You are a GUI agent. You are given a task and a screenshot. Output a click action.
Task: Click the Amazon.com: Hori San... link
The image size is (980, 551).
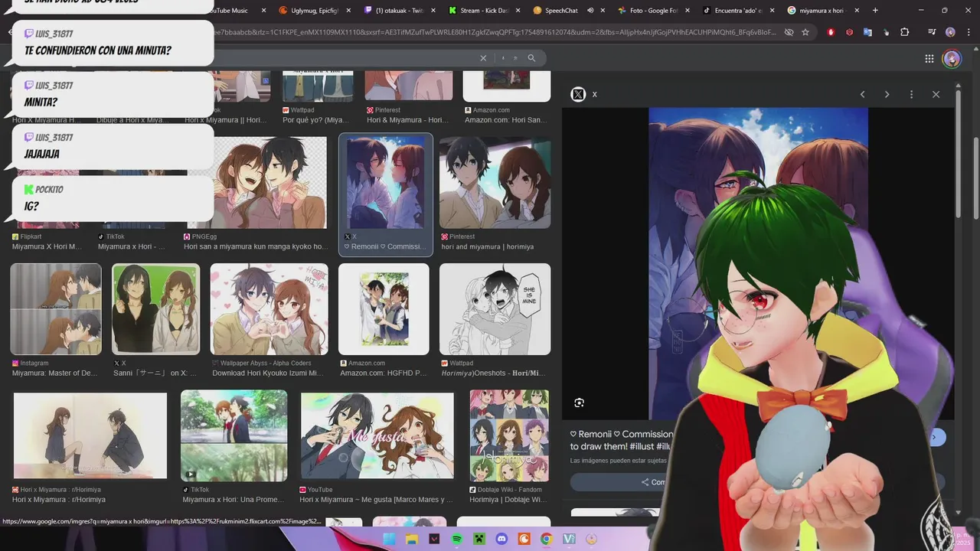point(505,120)
